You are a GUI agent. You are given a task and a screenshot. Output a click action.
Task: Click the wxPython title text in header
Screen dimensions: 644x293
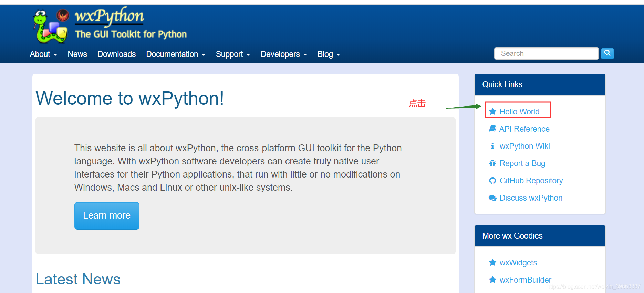[109, 16]
